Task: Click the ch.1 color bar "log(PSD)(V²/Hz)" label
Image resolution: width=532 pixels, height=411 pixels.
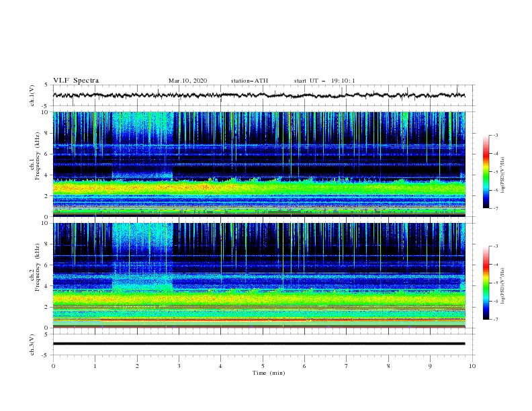Action: (503, 175)
